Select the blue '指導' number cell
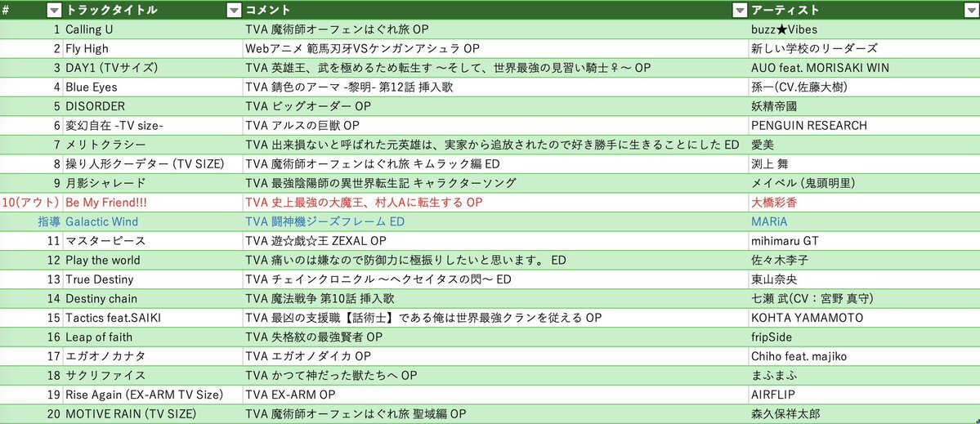The image size is (980, 424). coord(30,221)
